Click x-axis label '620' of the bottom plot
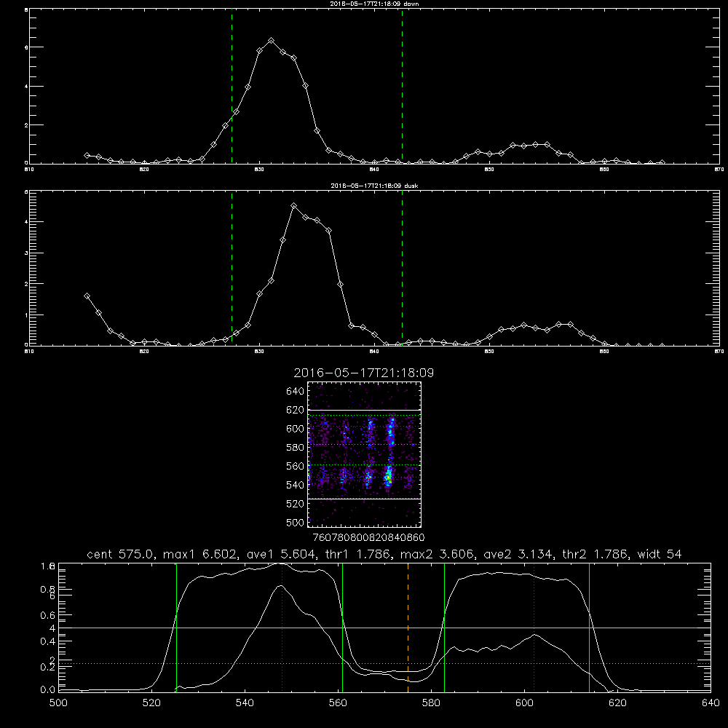 617,703
